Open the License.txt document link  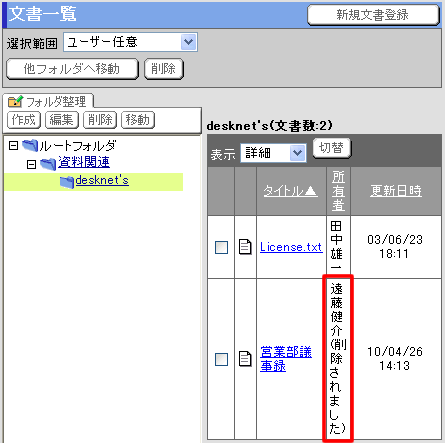pyautogui.click(x=291, y=247)
